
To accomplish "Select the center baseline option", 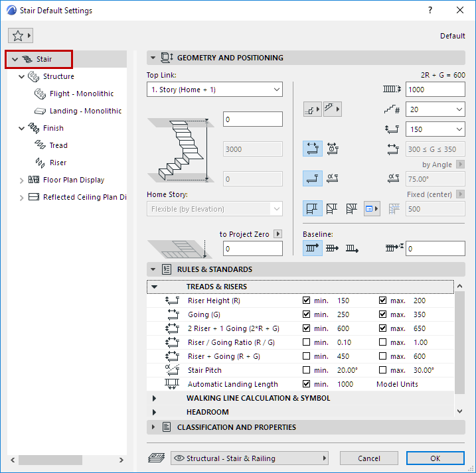I will pos(332,248).
